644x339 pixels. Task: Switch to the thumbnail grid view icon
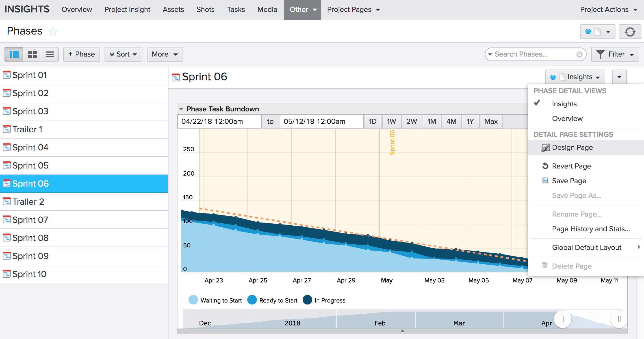32,54
